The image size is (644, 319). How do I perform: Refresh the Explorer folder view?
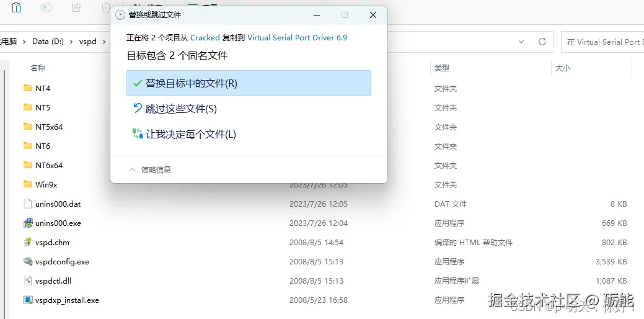point(542,42)
